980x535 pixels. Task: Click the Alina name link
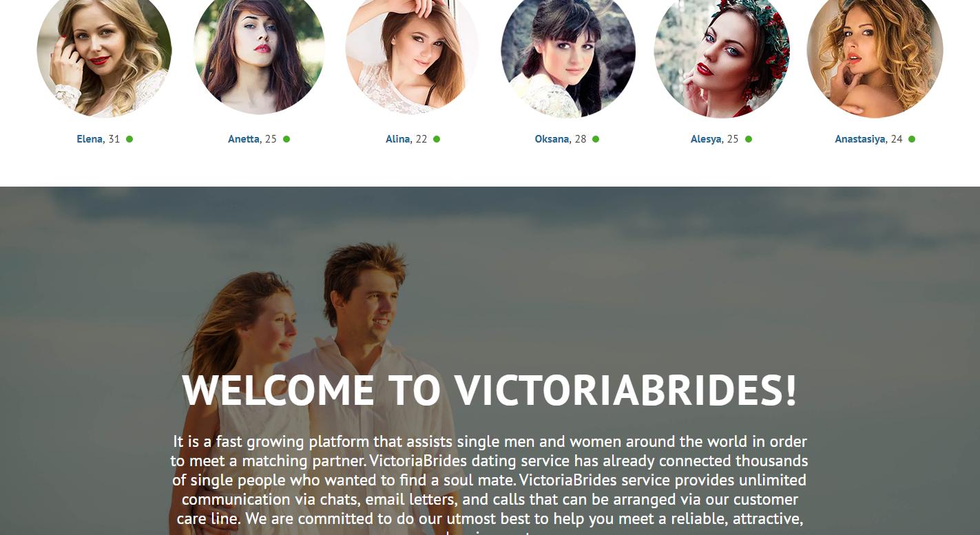pyautogui.click(x=397, y=139)
